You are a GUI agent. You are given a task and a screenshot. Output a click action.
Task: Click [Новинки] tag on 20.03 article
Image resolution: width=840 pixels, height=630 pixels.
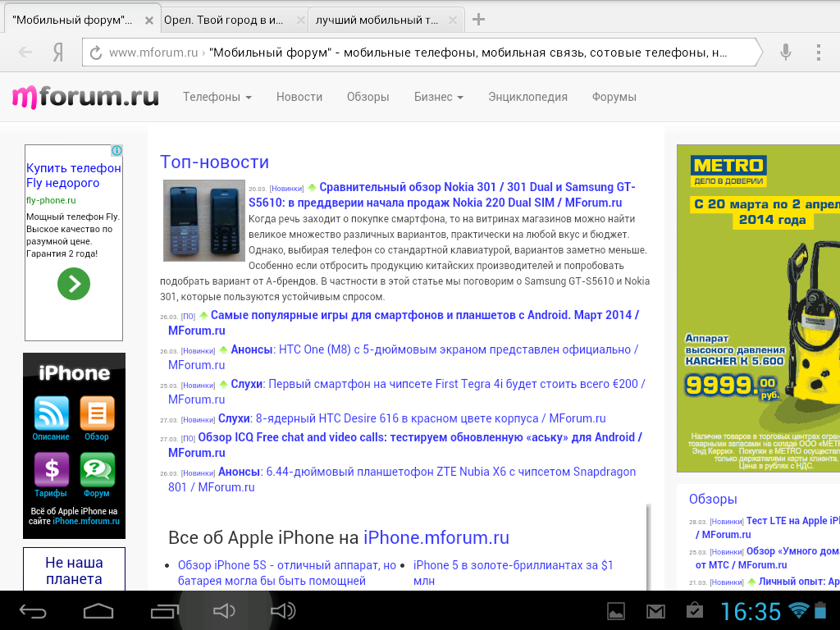point(286,189)
